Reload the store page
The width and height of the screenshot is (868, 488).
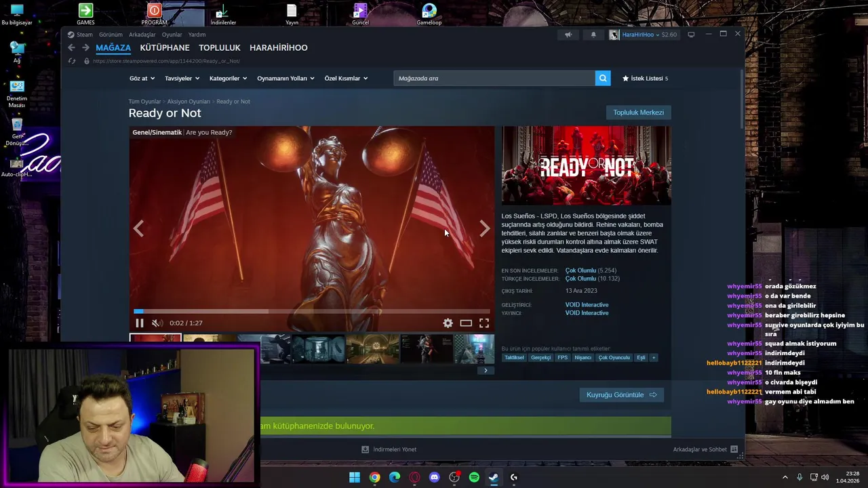point(71,61)
